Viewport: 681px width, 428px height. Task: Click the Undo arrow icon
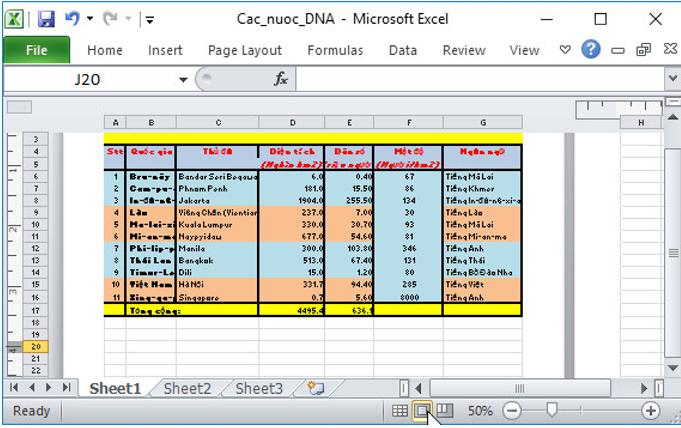(x=72, y=18)
